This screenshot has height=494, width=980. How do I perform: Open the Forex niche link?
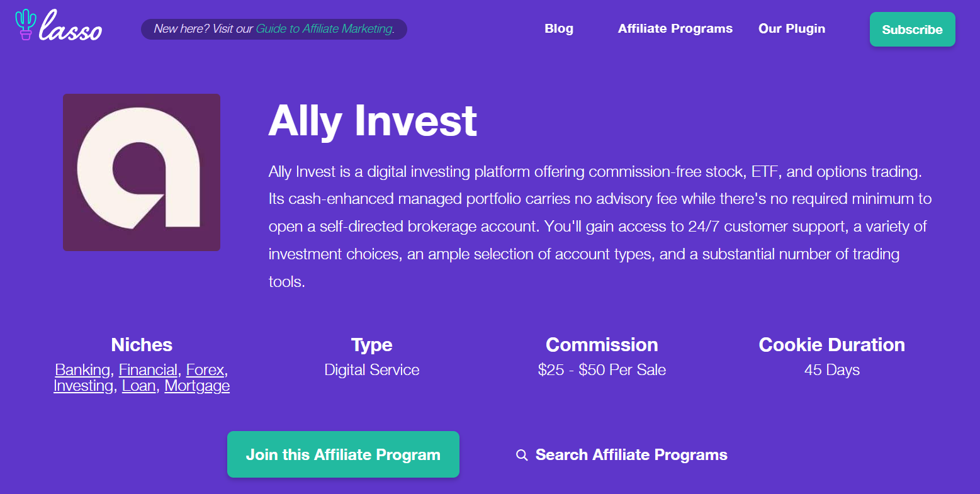pyautogui.click(x=205, y=370)
